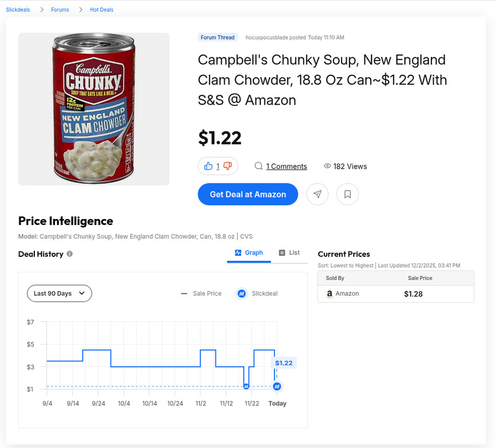Click the thumbs up vote icon

coord(208,166)
